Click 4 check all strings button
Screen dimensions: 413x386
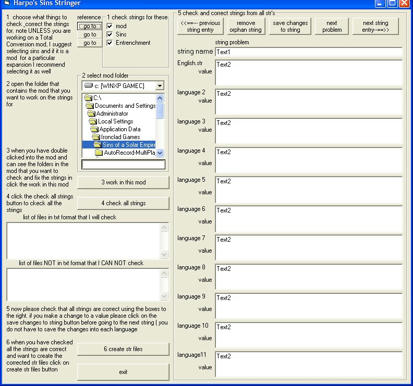(x=123, y=203)
